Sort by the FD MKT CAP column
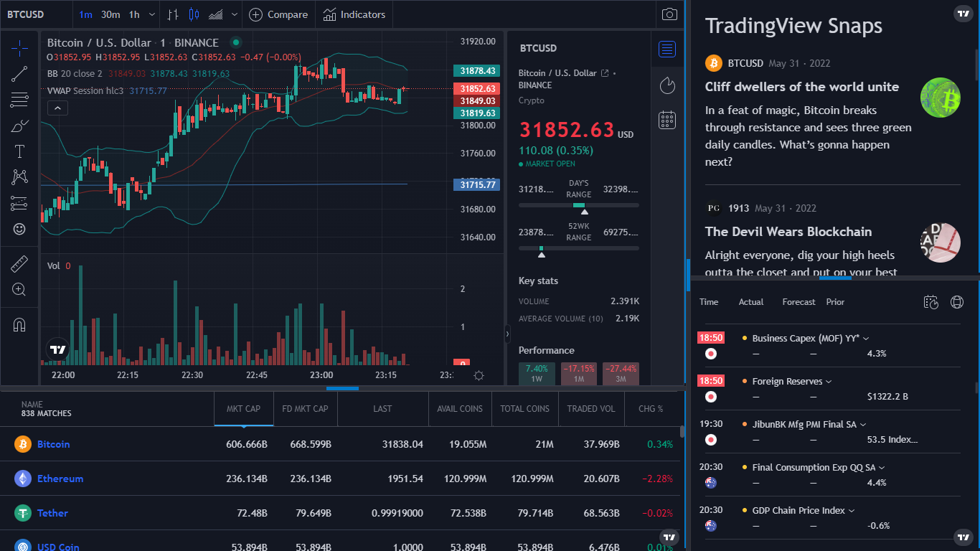 coord(305,409)
